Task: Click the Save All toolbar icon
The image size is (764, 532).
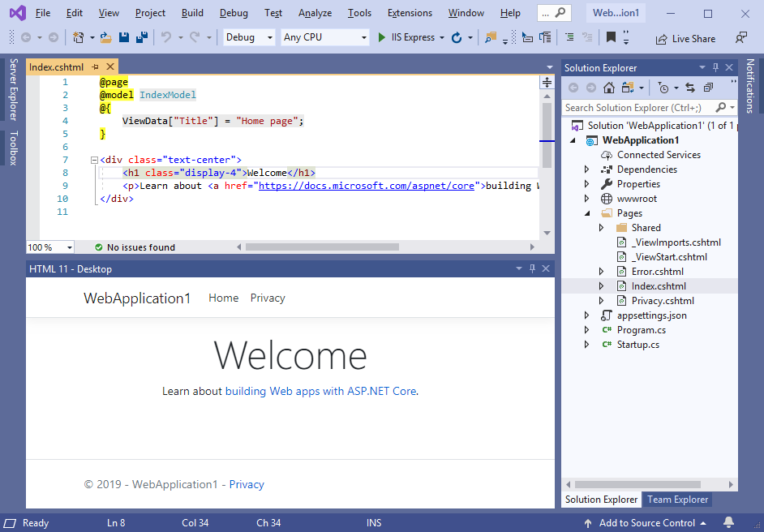Action: click(141, 37)
